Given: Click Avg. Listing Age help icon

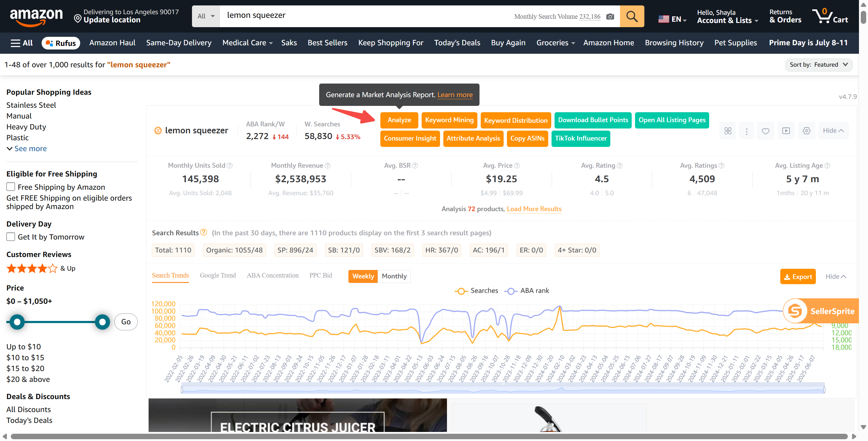Looking at the screenshot, I should pos(827,166).
